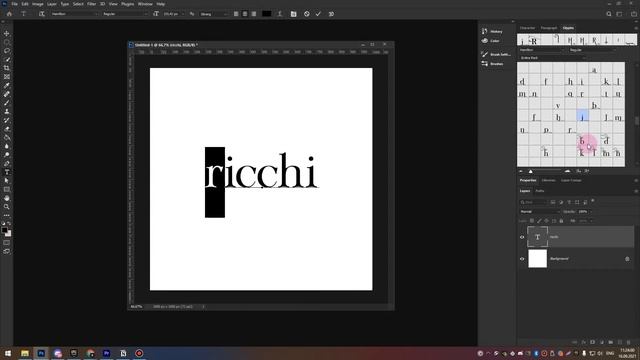
Task: Select the Frame tool
Action: (x=7, y=77)
